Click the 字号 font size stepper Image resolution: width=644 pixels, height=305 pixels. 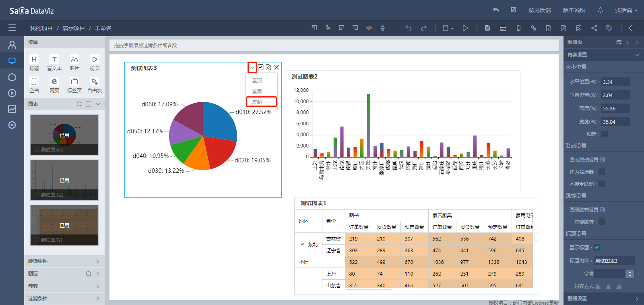(630, 274)
